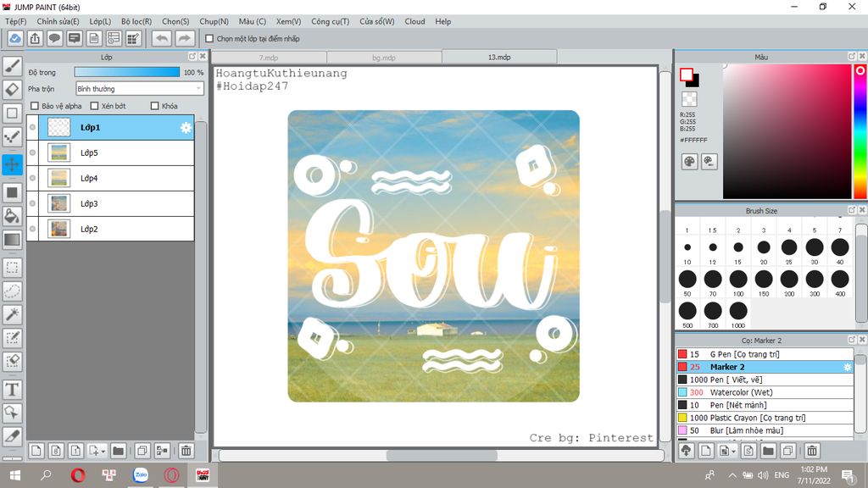Select the G Pen brush
This screenshot has width=868, height=488.
pyautogui.click(x=765, y=354)
